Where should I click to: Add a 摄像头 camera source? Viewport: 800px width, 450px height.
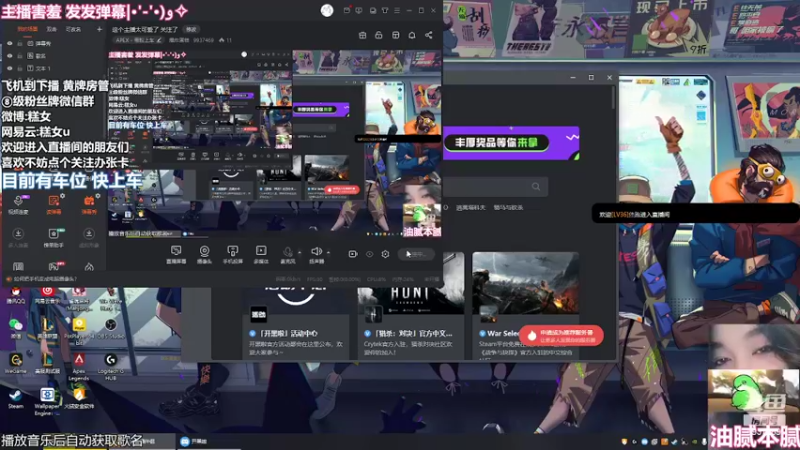(x=204, y=254)
